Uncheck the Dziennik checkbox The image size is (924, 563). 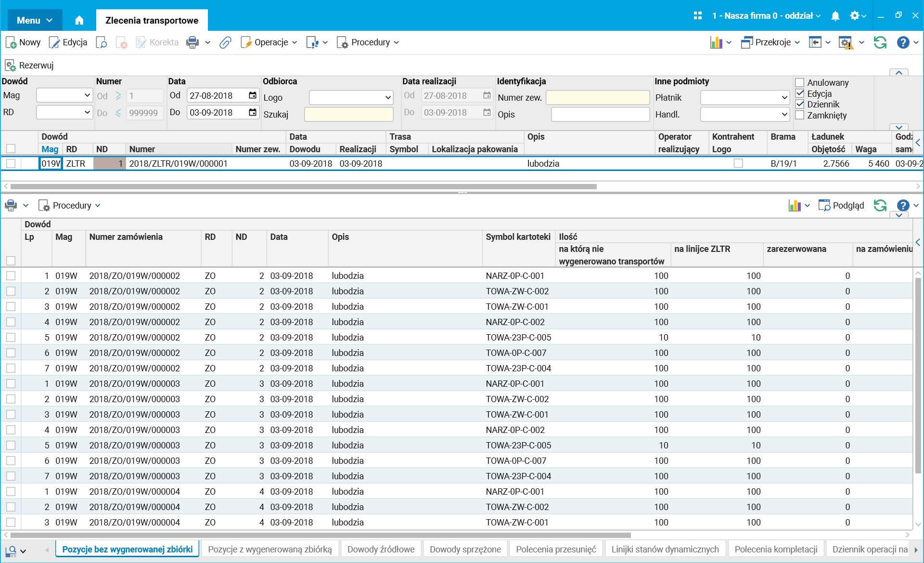tap(800, 104)
